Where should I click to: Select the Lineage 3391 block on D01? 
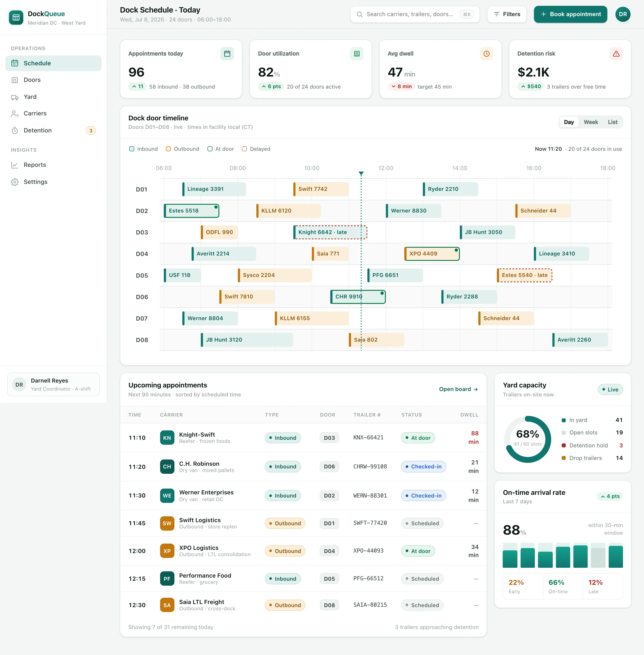214,189
